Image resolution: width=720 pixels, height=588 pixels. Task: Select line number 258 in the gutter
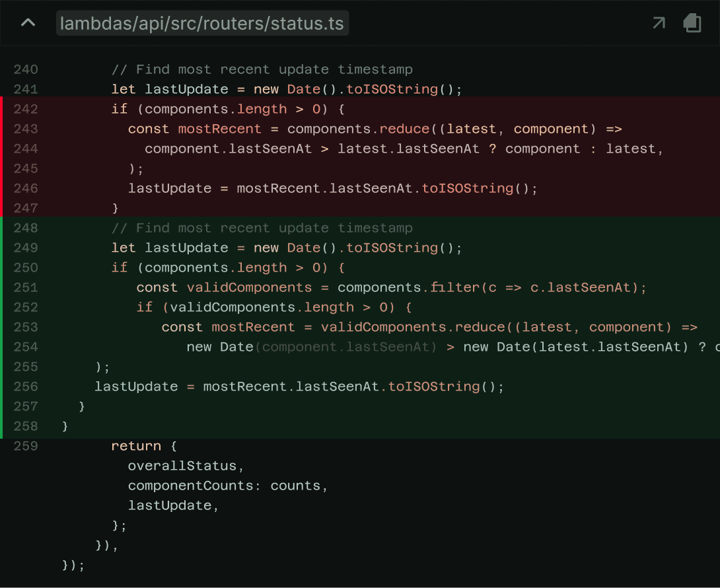point(26,426)
